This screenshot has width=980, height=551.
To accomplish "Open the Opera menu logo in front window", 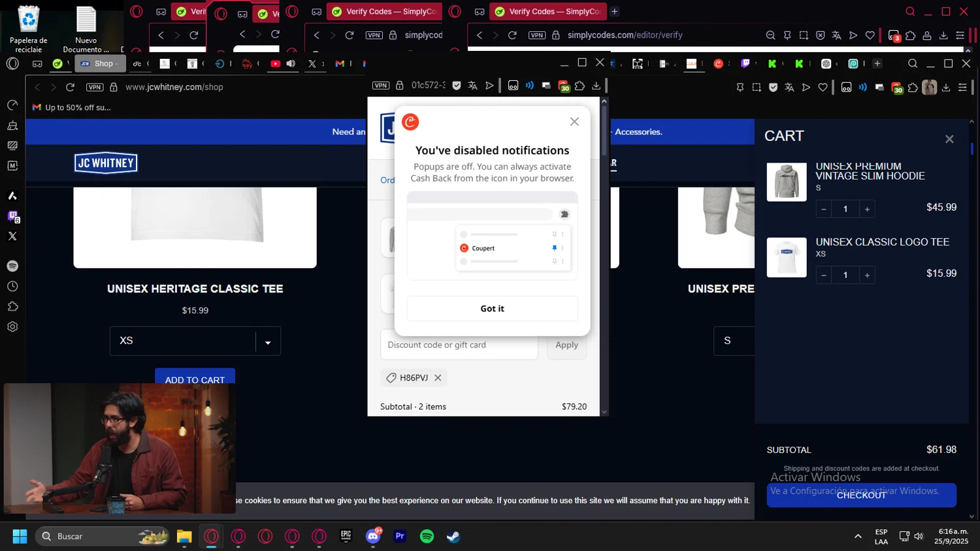I will [x=12, y=63].
